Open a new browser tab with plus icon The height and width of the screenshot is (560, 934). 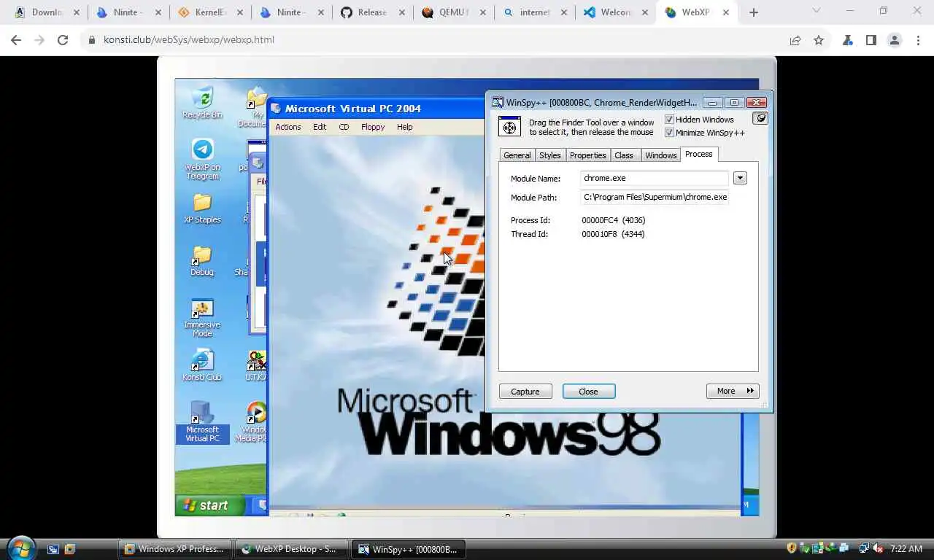[x=754, y=12]
